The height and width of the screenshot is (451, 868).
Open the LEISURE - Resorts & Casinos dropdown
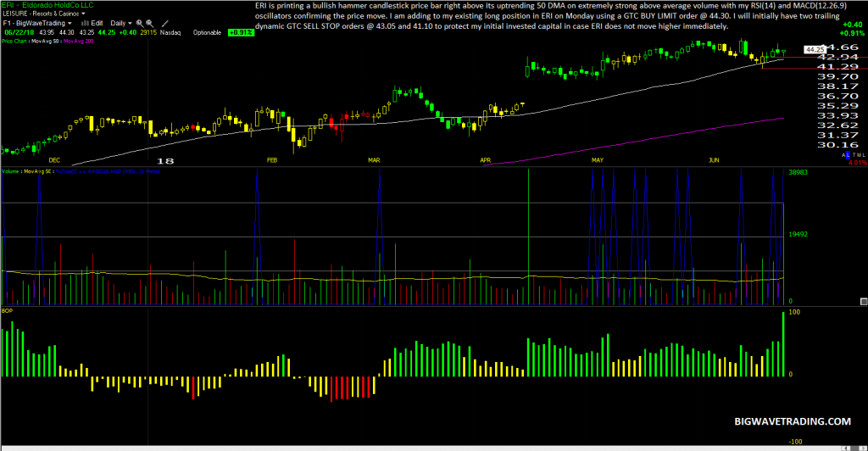pyautogui.click(x=44, y=14)
